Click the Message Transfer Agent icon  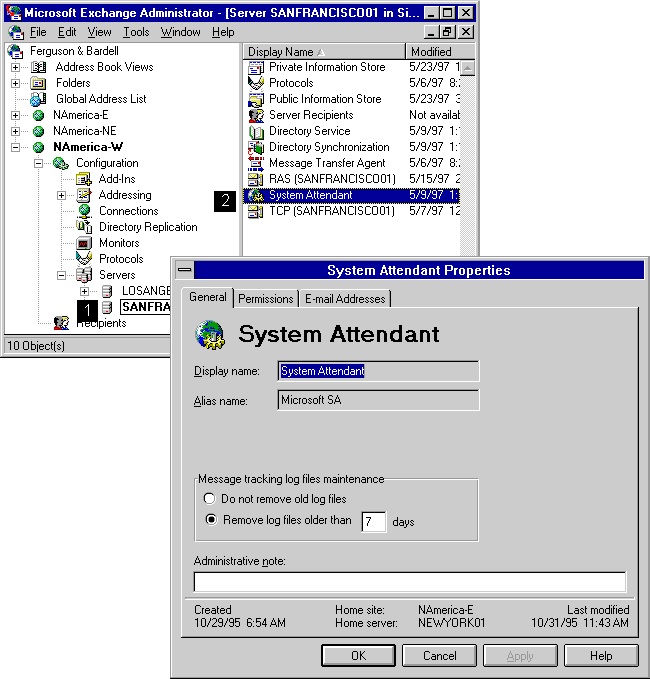click(256, 163)
